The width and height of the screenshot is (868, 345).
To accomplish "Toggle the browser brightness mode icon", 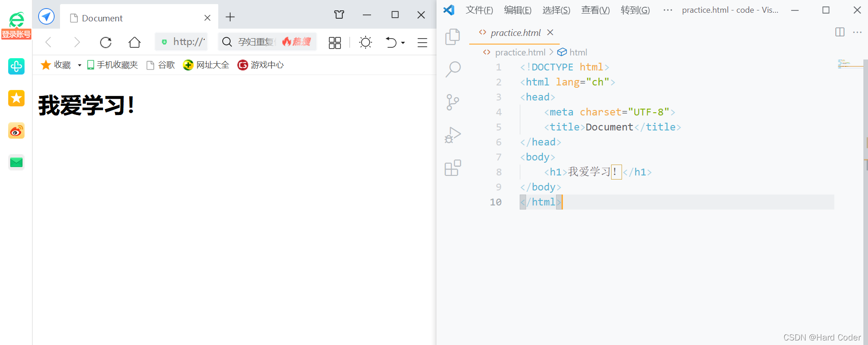I will pos(366,42).
